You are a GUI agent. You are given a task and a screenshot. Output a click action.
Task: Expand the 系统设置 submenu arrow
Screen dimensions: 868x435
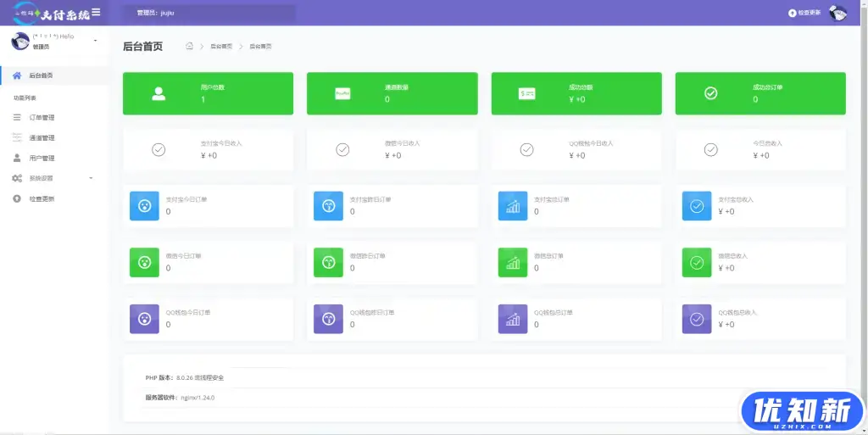[91, 178]
